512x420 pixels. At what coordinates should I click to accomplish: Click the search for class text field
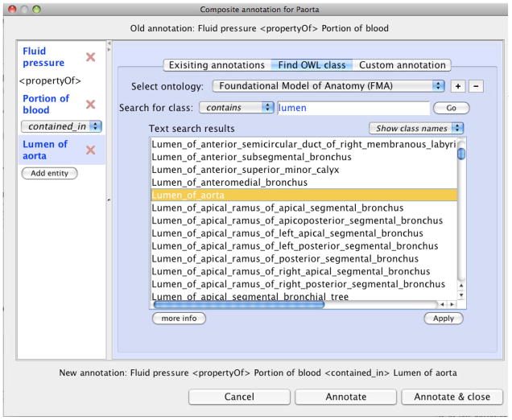pyautogui.click(x=353, y=108)
